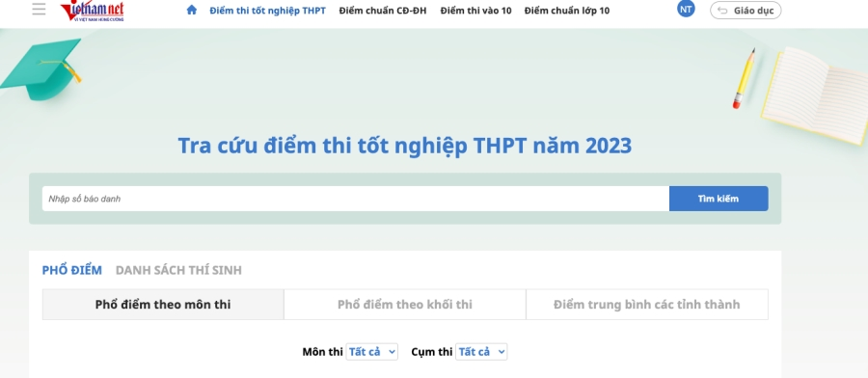This screenshot has height=378, width=868.
Task: Switch to Phổ điểm theo khối thi
Action: pyautogui.click(x=405, y=305)
